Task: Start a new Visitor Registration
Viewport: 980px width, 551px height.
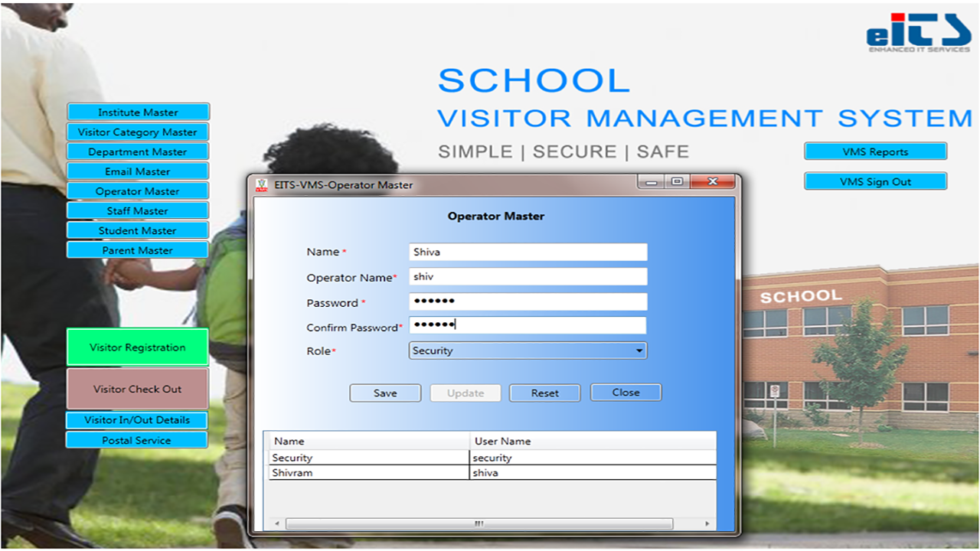Action: (x=138, y=347)
